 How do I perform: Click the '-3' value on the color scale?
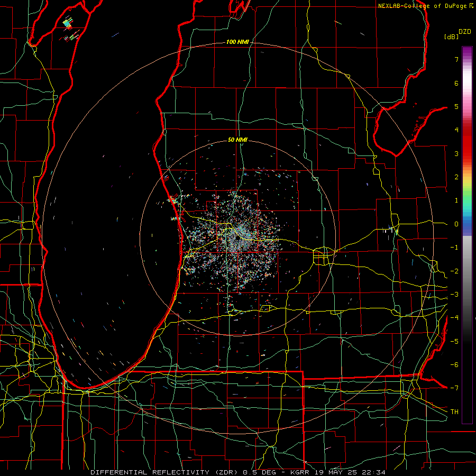(x=454, y=295)
